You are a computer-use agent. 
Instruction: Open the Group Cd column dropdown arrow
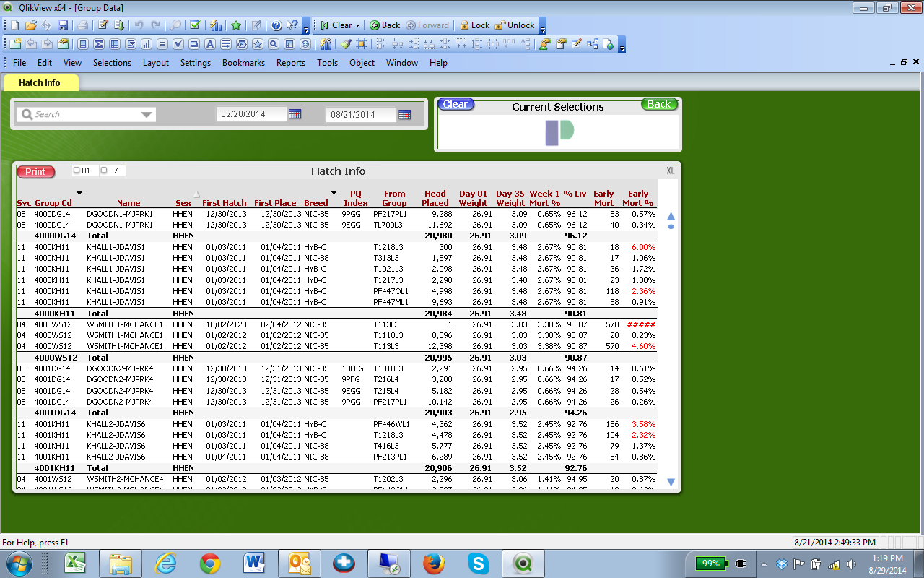tap(79, 193)
